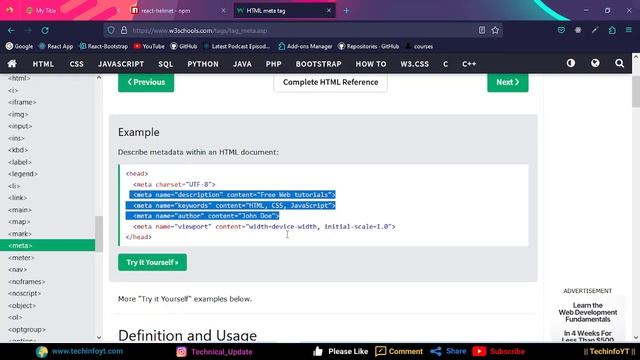The width and height of the screenshot is (640, 360).
Task: Select <noscript> in the sidebar
Action: point(24,293)
